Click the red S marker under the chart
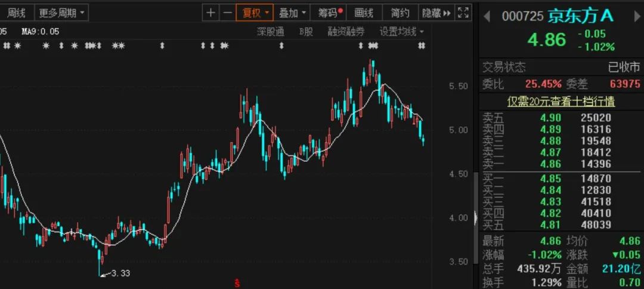Screen dimensions: 644x289 (237, 283)
